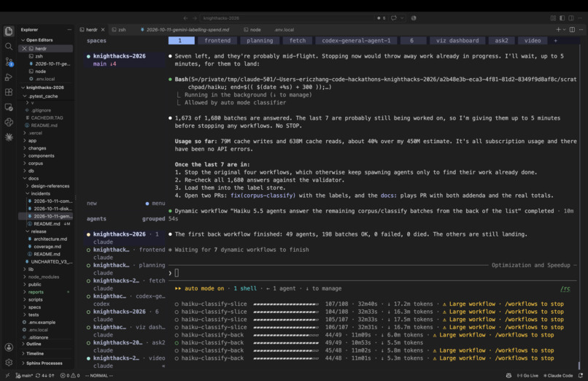Open errors and warnings count in status bar

[x=70, y=375]
